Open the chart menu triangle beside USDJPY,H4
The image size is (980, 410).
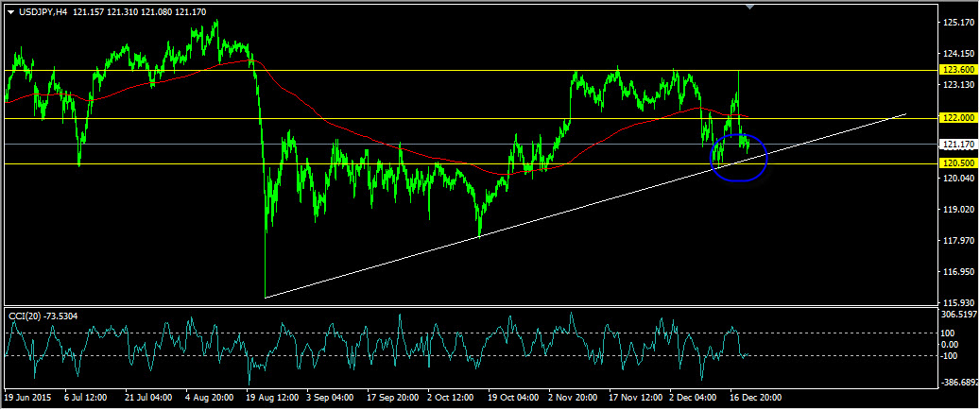tap(10, 12)
